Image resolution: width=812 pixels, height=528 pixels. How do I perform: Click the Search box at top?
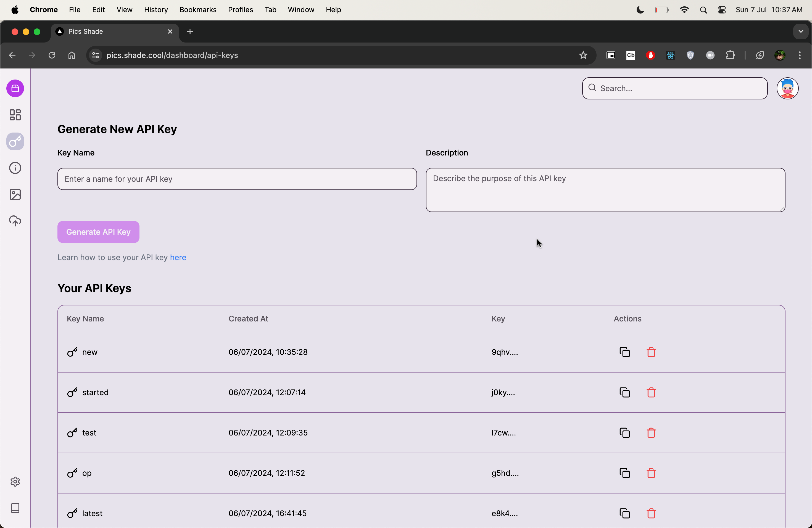(x=675, y=88)
